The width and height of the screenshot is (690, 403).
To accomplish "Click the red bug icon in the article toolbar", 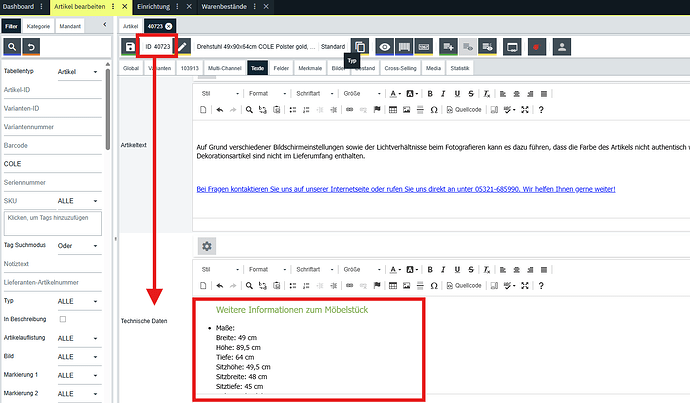I will tap(539, 47).
